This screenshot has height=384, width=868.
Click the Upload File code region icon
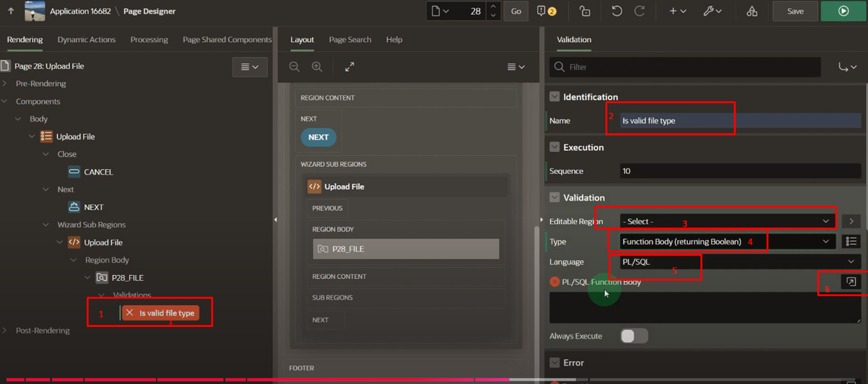(74, 242)
